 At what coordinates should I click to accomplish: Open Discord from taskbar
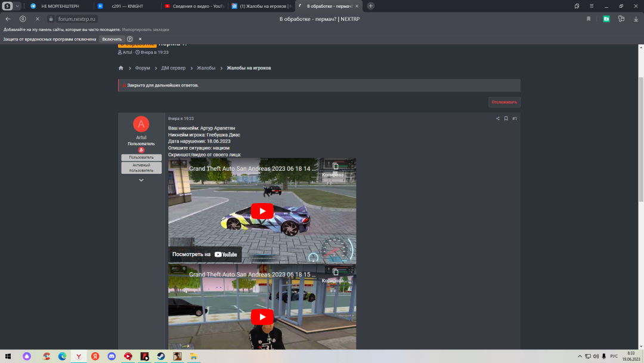(112, 356)
